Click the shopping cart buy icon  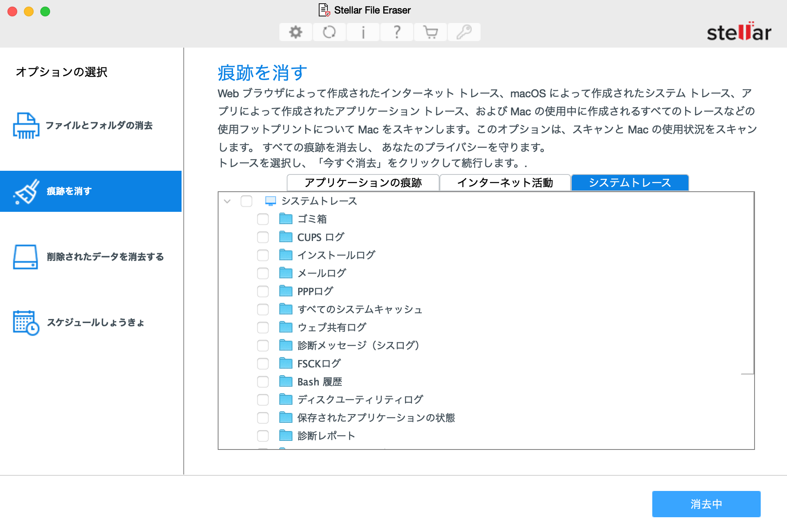(430, 32)
